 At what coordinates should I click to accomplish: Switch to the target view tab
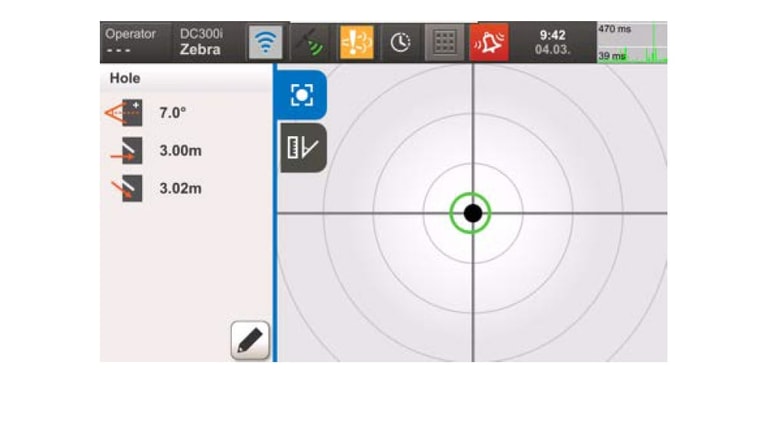click(302, 95)
